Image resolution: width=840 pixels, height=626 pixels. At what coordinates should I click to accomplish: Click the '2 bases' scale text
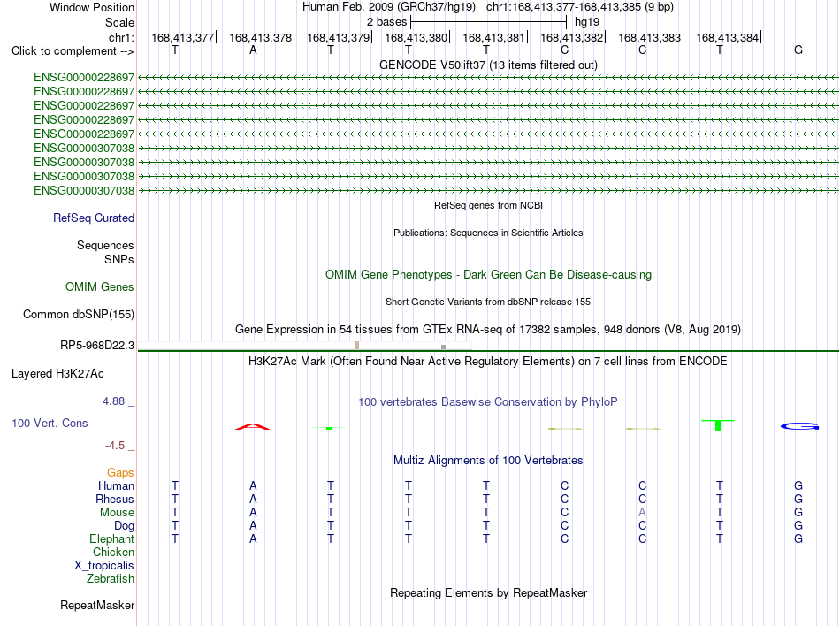click(x=386, y=22)
